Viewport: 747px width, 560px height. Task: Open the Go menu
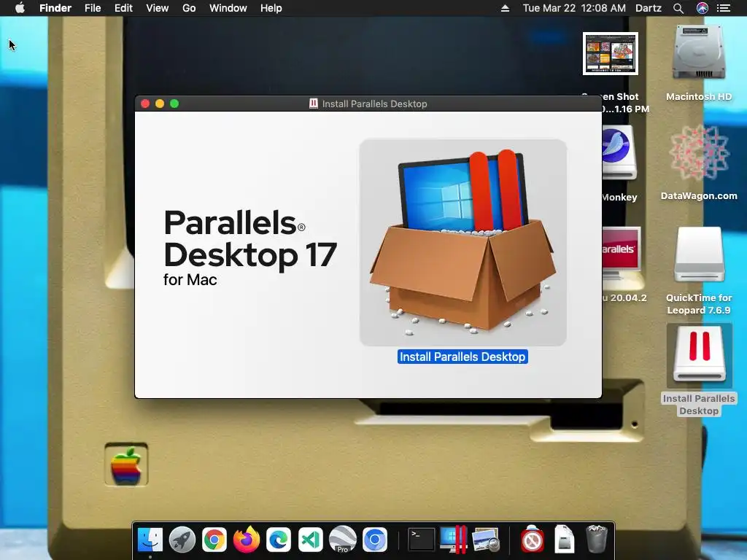[x=189, y=8]
